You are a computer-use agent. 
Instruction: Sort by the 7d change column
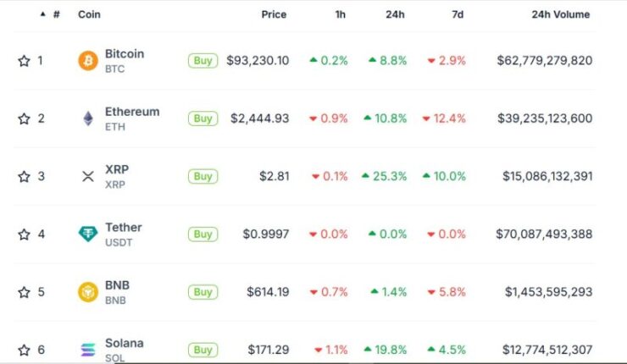click(x=458, y=14)
